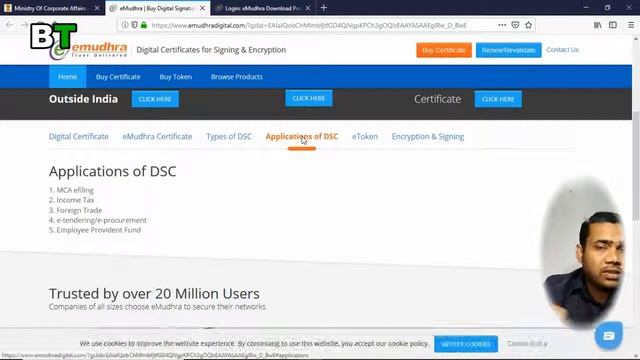Close the eMudhra Download Portal tab
This screenshot has height=360, width=640.
pyautogui.click(x=308, y=8)
